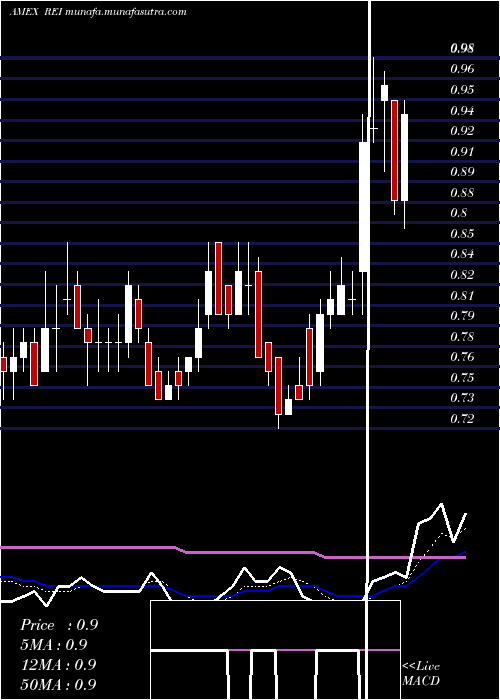Click the 0.88 price axis label

[x=462, y=193]
